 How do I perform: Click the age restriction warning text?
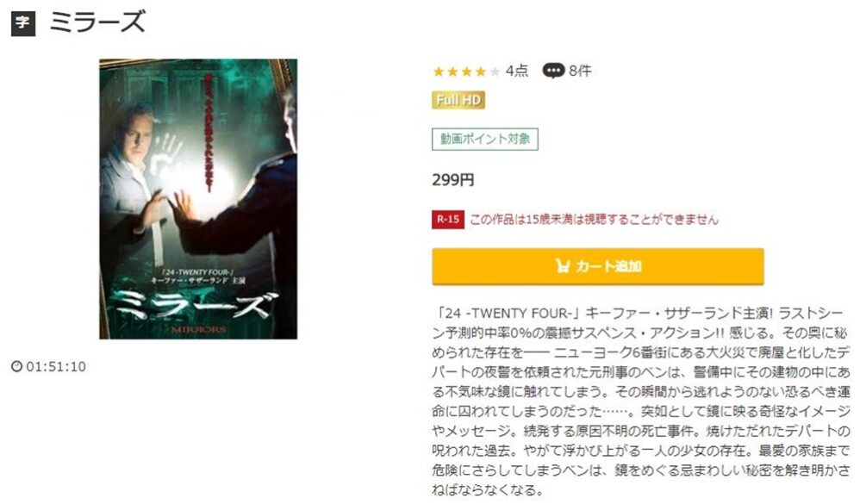coord(594,220)
